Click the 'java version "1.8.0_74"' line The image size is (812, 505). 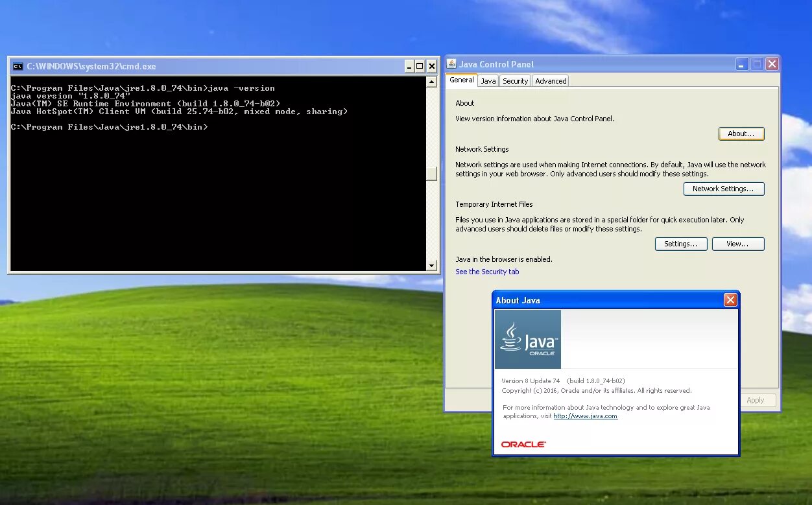pos(71,96)
